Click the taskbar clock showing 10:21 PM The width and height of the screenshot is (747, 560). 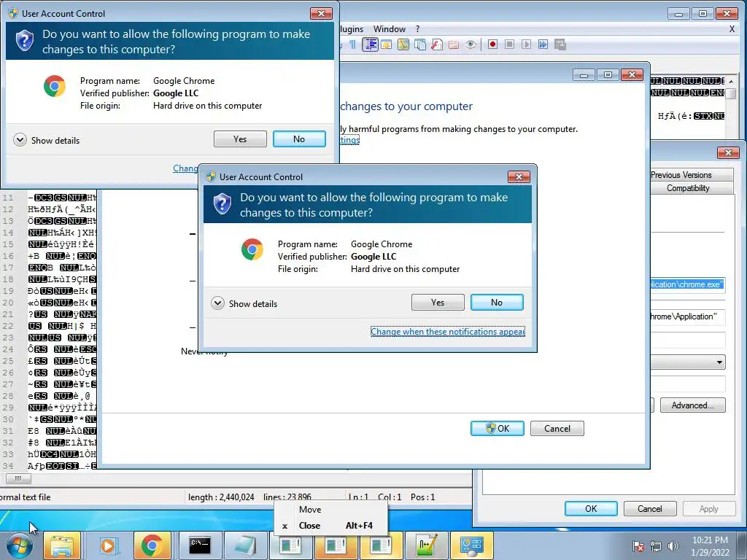(710, 546)
